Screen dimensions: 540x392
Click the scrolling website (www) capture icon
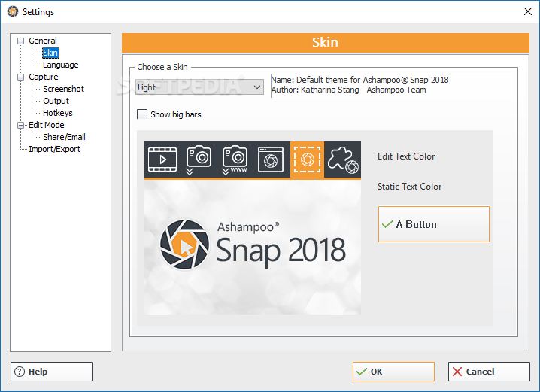point(235,160)
